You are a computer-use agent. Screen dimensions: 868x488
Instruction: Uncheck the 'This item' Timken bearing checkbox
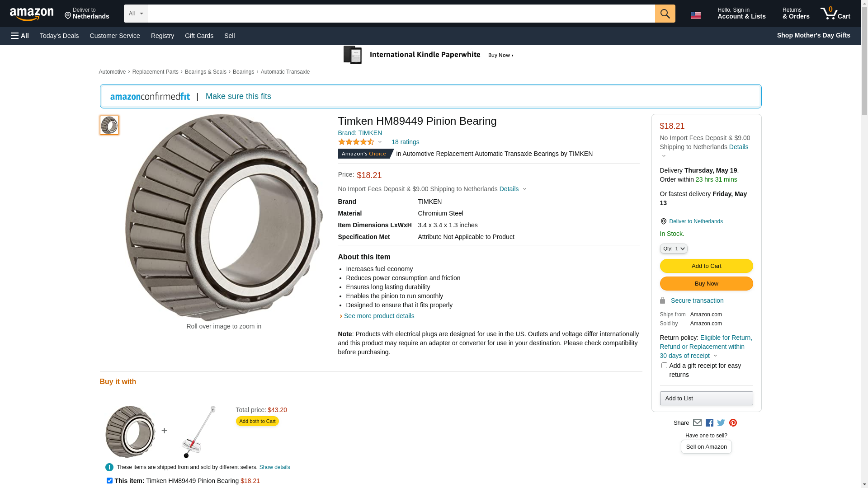[x=109, y=480]
